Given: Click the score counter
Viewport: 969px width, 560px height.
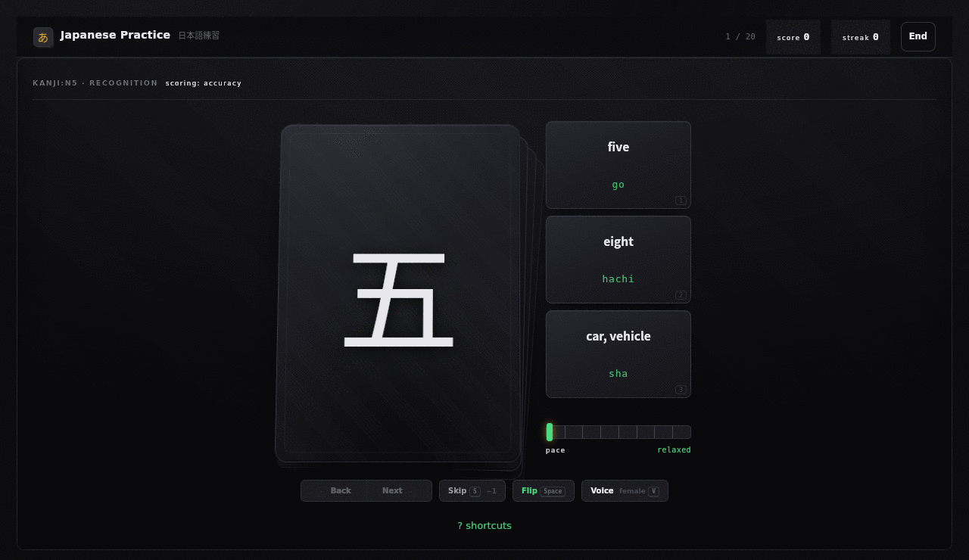Looking at the screenshot, I should coord(793,37).
